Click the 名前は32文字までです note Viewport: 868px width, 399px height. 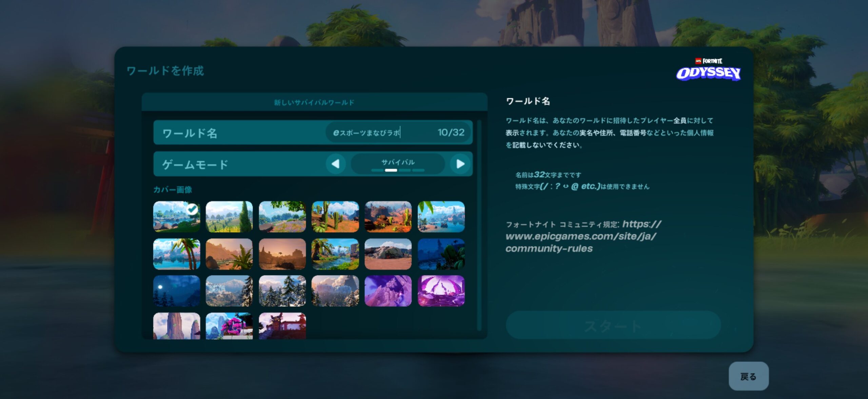click(548, 175)
